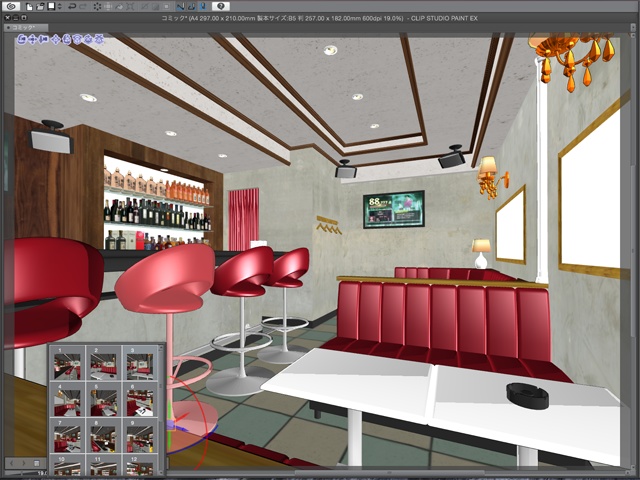Save the canvas with Save icon
Screen dimensions: 640x480
(51, 7)
